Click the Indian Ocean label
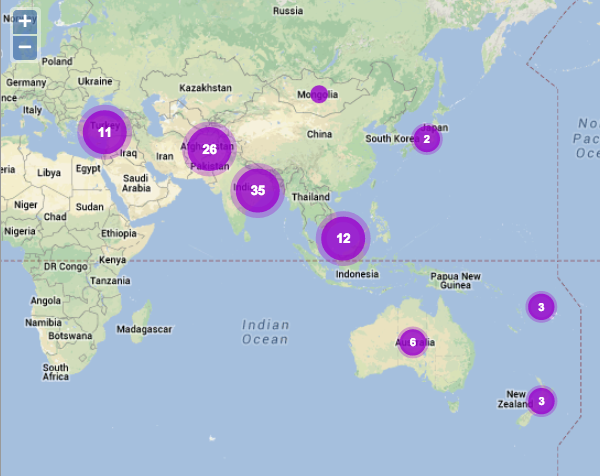Image resolution: width=600 pixels, height=476 pixels. coord(265,332)
